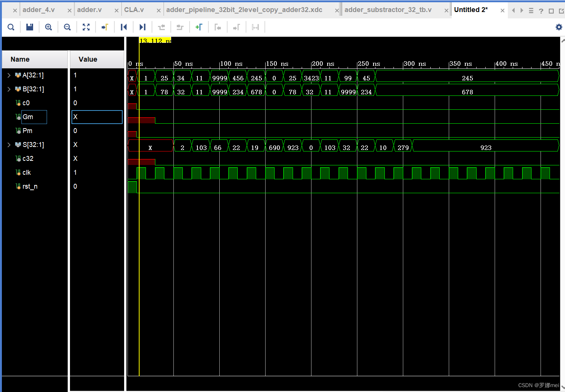
Task: Click the Gm value field X
Action: coord(97,117)
